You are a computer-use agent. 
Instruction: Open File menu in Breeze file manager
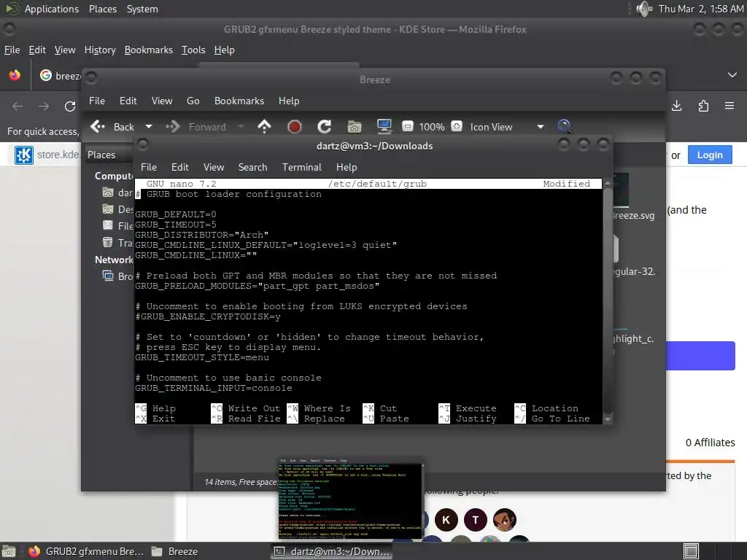click(97, 101)
